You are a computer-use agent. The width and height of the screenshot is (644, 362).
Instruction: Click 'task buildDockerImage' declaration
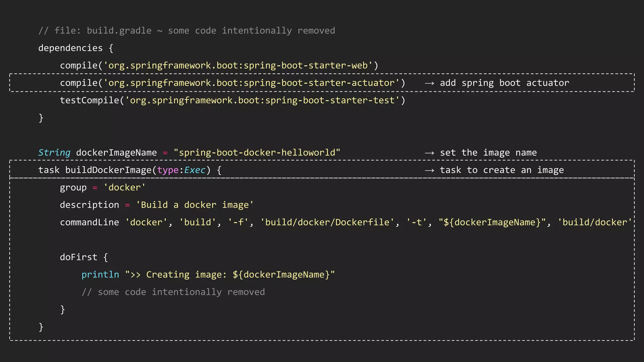tap(130, 170)
